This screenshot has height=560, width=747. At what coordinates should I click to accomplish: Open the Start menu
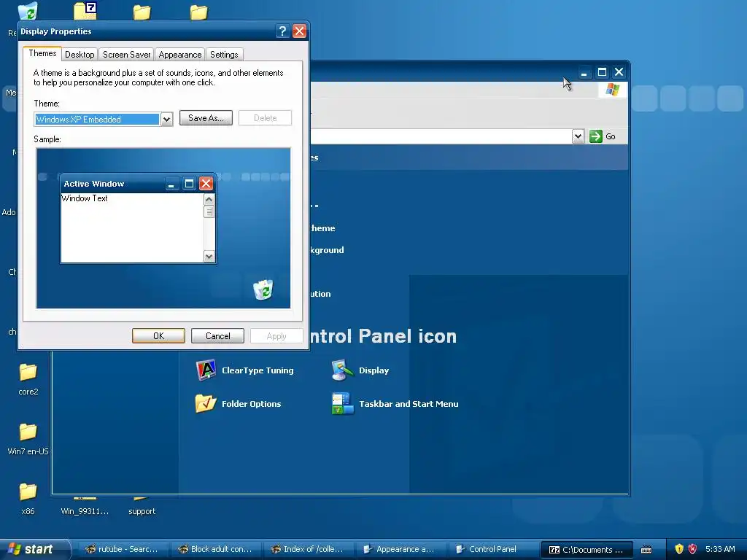point(34,549)
